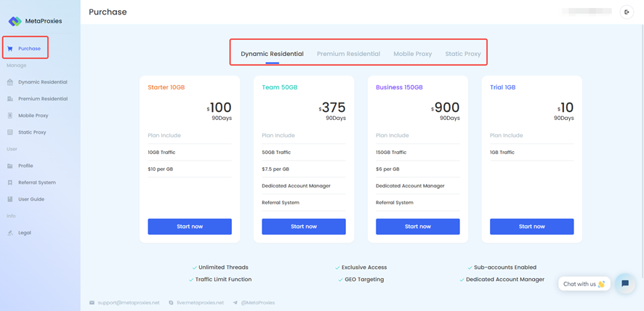Screen dimensions: 644x311
Task: Click the Trial 1GB plan title
Action: [x=503, y=87]
